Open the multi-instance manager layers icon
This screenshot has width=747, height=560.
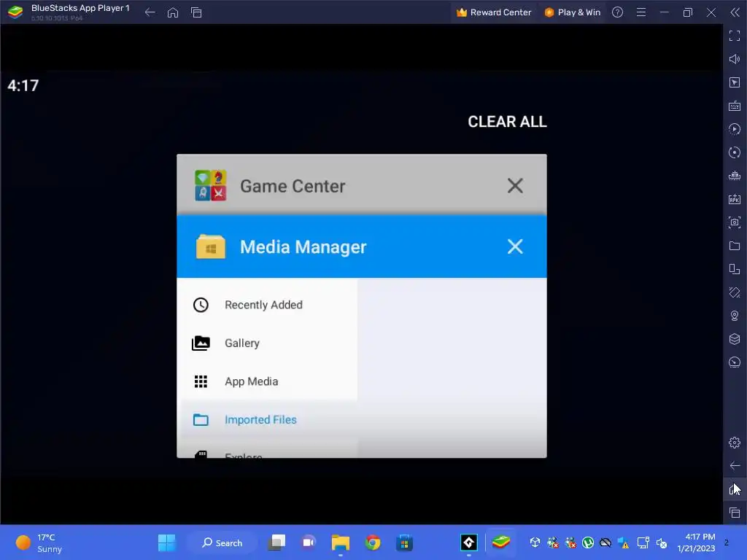tap(734, 339)
